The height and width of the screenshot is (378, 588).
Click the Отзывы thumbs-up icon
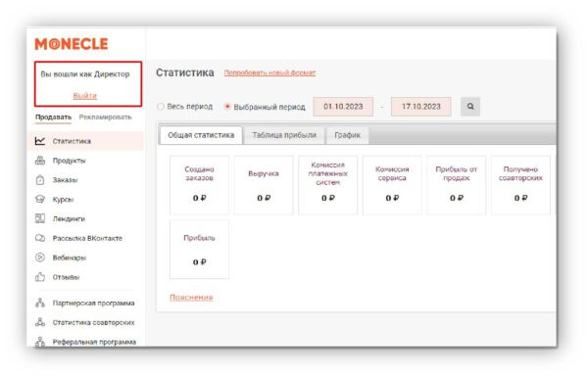click(40, 277)
